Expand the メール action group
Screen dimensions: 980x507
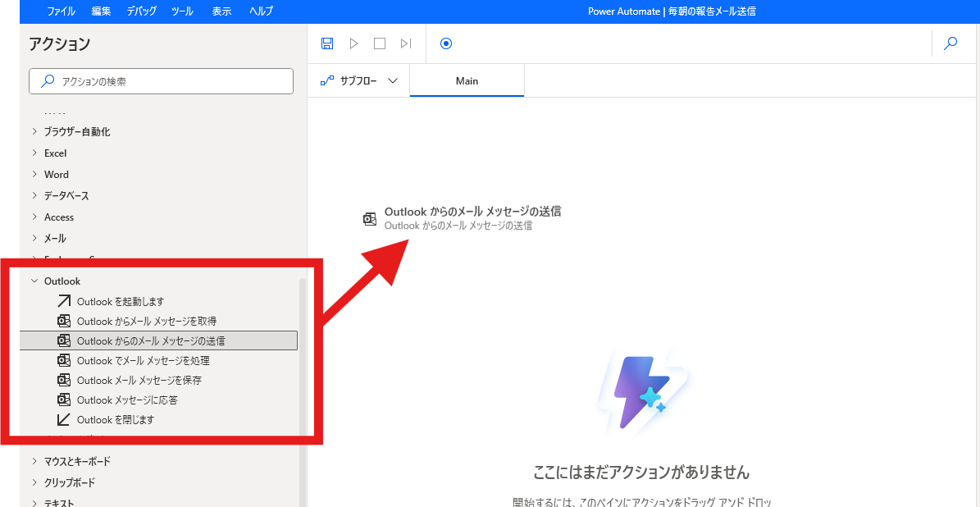[x=34, y=238]
